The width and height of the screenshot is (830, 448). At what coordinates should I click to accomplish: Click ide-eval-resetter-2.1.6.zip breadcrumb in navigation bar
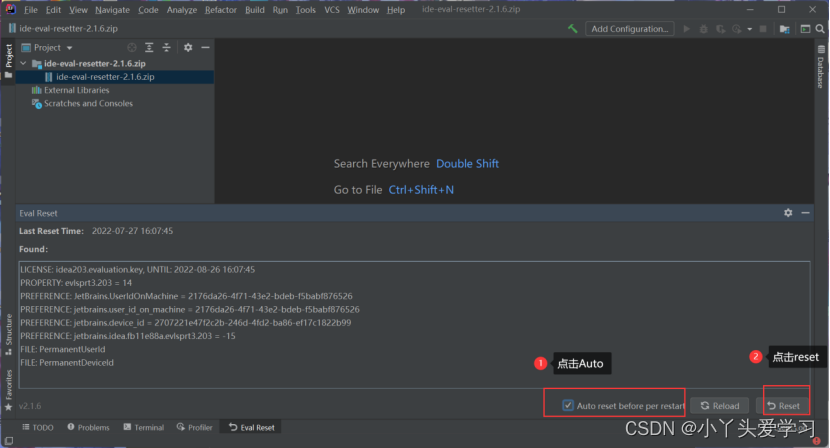pos(68,29)
